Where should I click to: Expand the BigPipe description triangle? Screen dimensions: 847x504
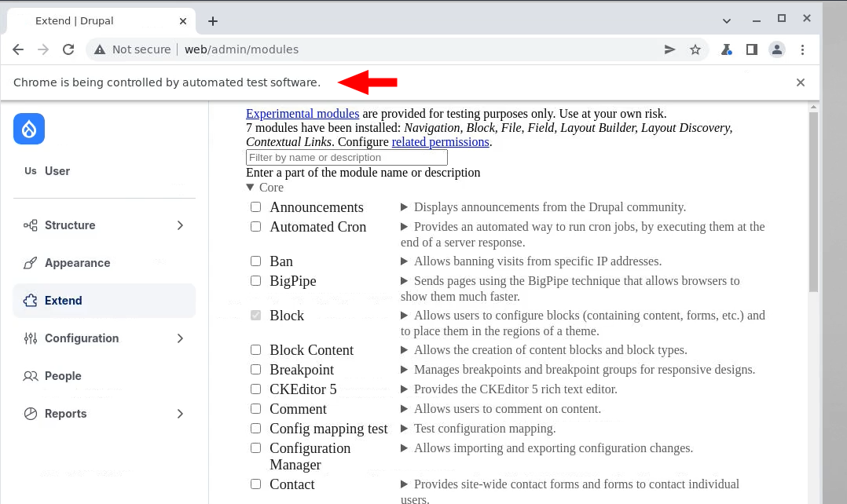tap(404, 280)
